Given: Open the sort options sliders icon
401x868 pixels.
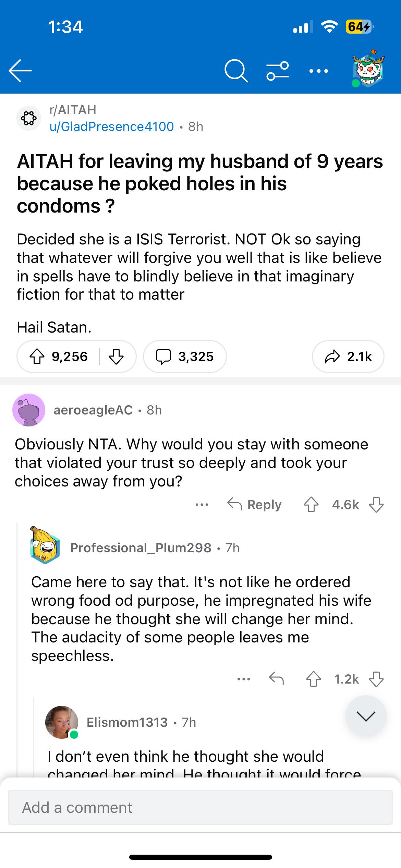Looking at the screenshot, I should (x=278, y=71).
